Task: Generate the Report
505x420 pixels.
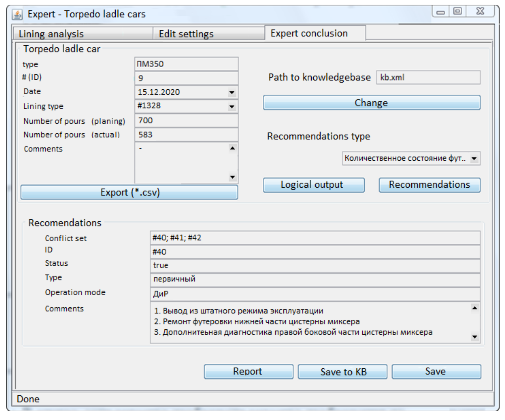Action: (x=248, y=372)
